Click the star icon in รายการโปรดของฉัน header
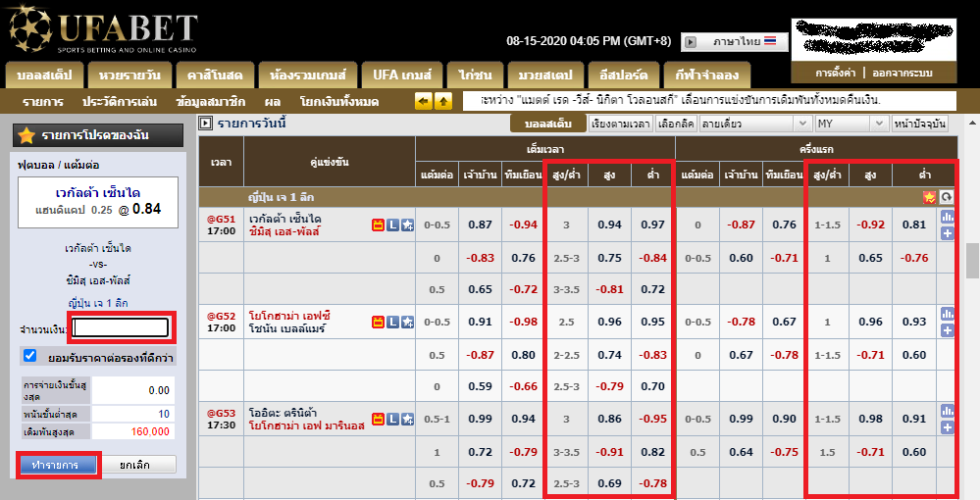 tap(26, 135)
